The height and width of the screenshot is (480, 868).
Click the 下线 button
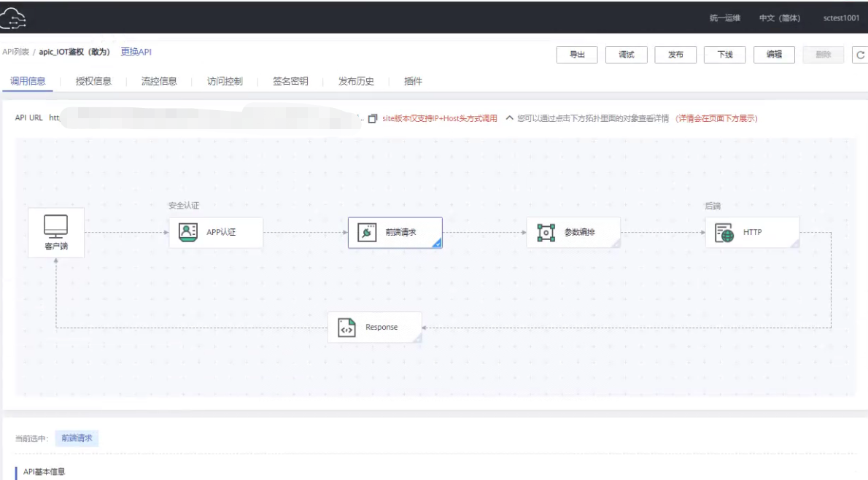(724, 55)
